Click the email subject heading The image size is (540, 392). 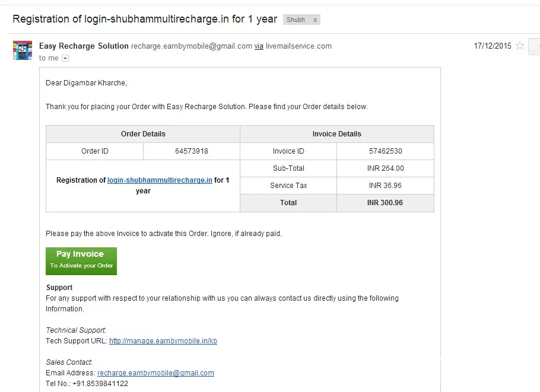pos(145,19)
